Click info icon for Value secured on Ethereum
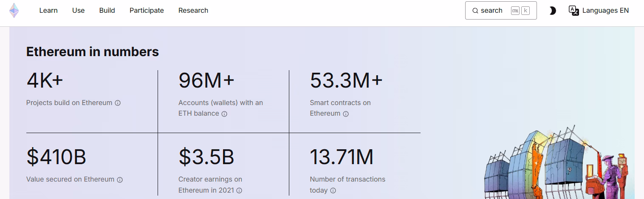The image size is (644, 199). pos(120,180)
